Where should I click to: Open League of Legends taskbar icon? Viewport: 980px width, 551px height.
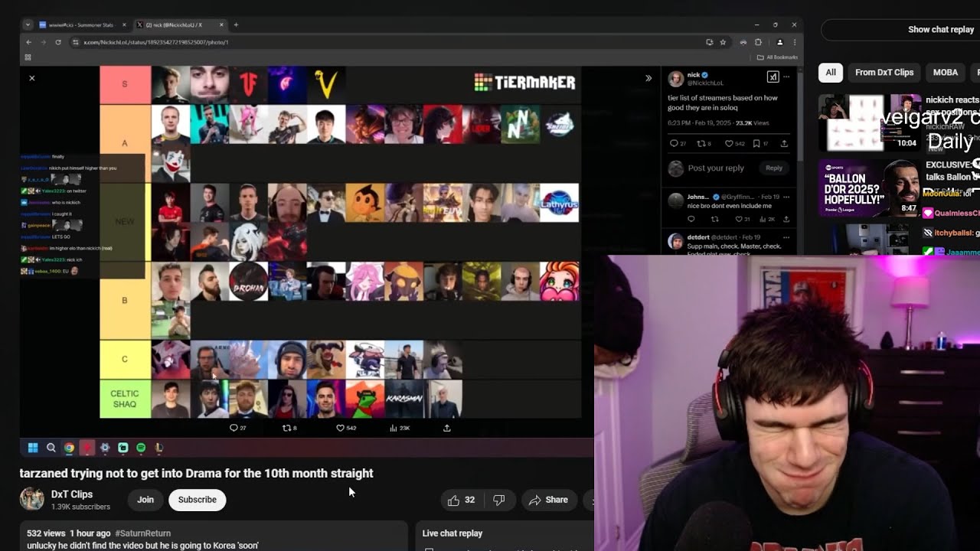tap(159, 448)
